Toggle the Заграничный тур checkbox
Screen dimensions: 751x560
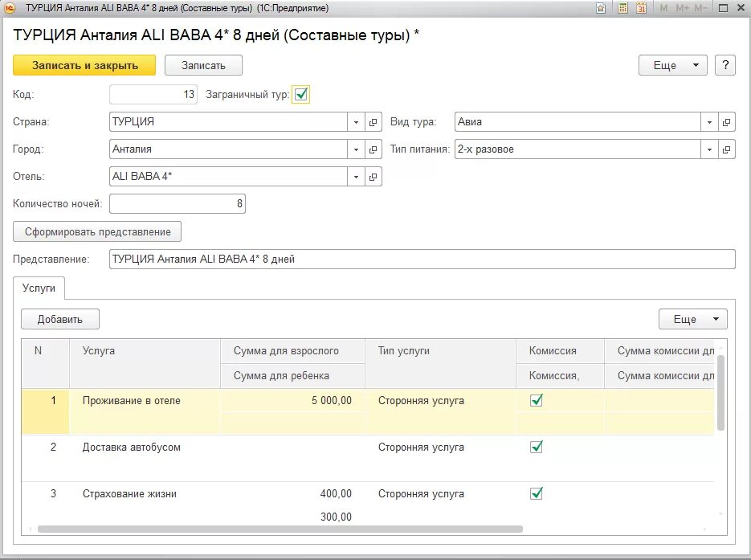301,95
